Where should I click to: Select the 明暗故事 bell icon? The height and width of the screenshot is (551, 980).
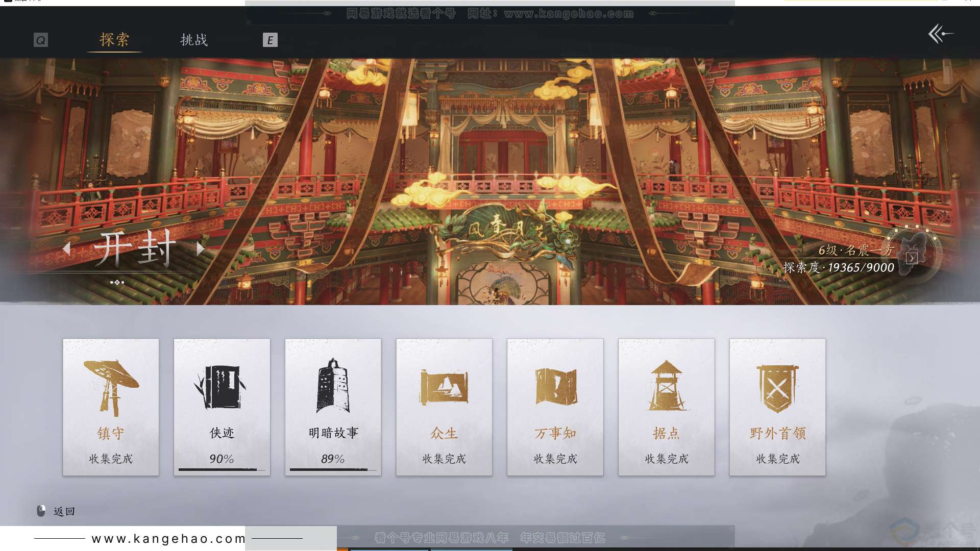[333, 385]
